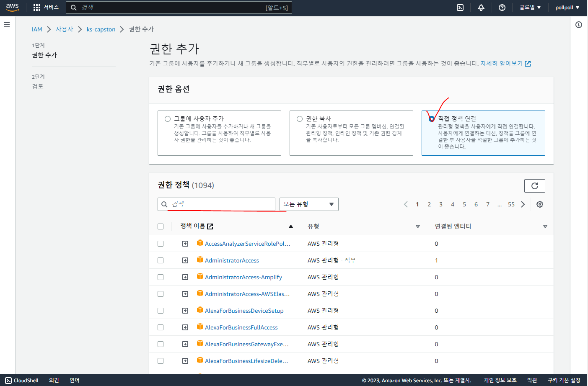Image resolution: width=588 pixels, height=386 pixels.
Task: Click the policy 검색 filter field
Action: 216,204
